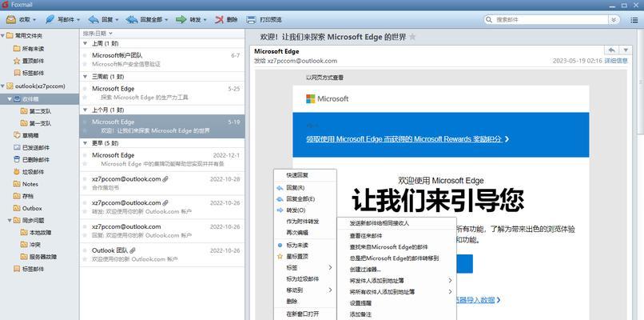Click the 以网页方式查看 link
The width and height of the screenshot is (644, 320).
(324, 78)
